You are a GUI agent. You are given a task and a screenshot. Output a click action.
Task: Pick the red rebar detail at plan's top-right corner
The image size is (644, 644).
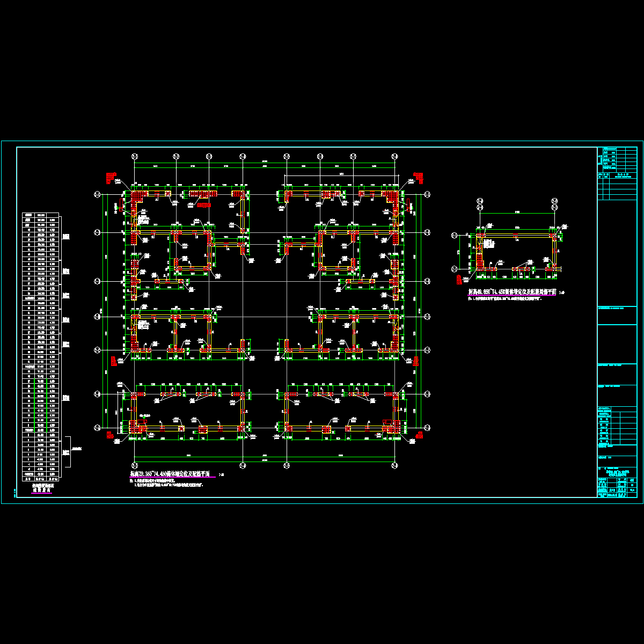(419, 177)
